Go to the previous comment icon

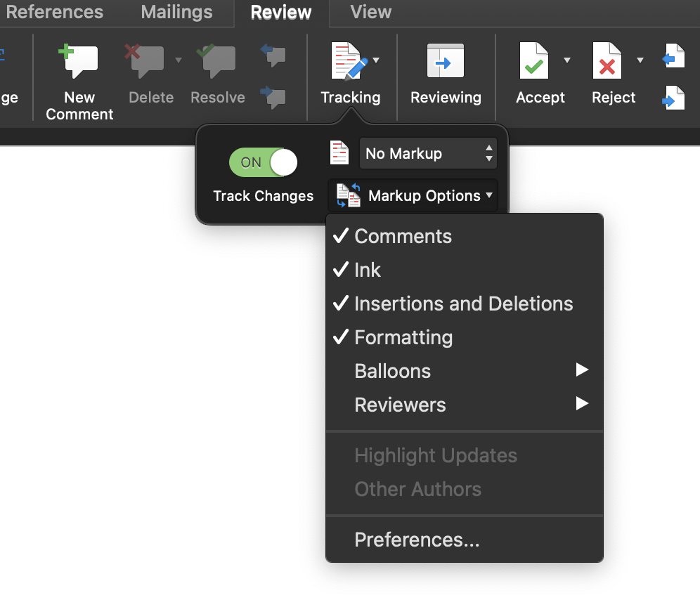[273, 55]
